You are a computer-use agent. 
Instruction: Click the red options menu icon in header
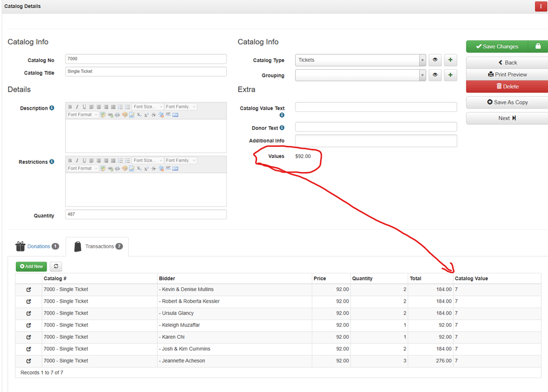[541, 7]
